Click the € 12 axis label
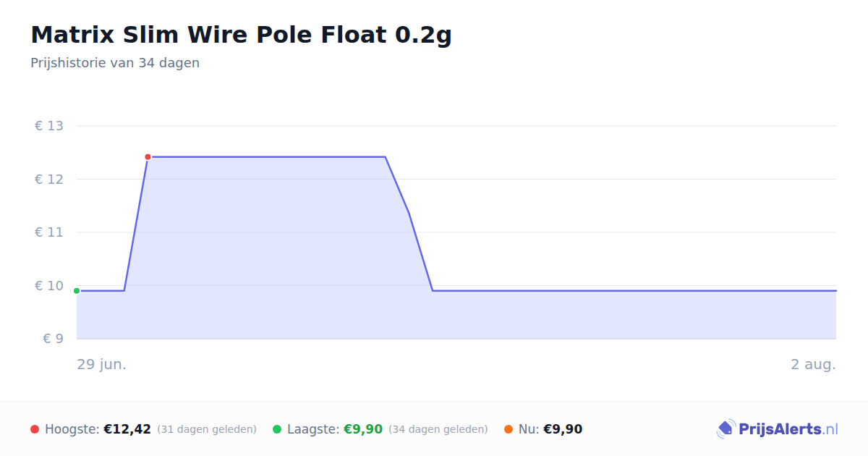 click(49, 179)
